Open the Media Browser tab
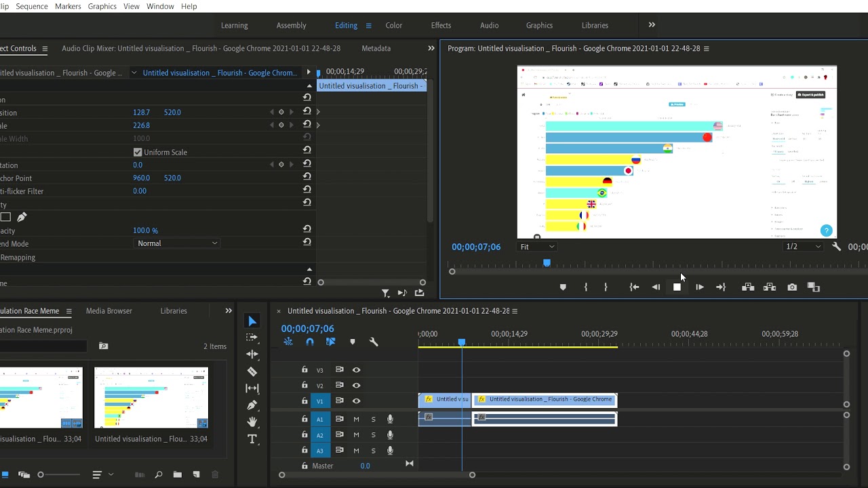Image resolution: width=868 pixels, height=488 pixels. coord(109,311)
